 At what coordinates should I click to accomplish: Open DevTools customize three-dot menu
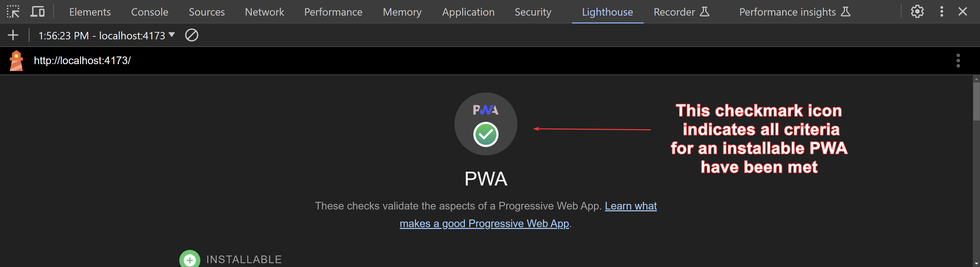942,12
